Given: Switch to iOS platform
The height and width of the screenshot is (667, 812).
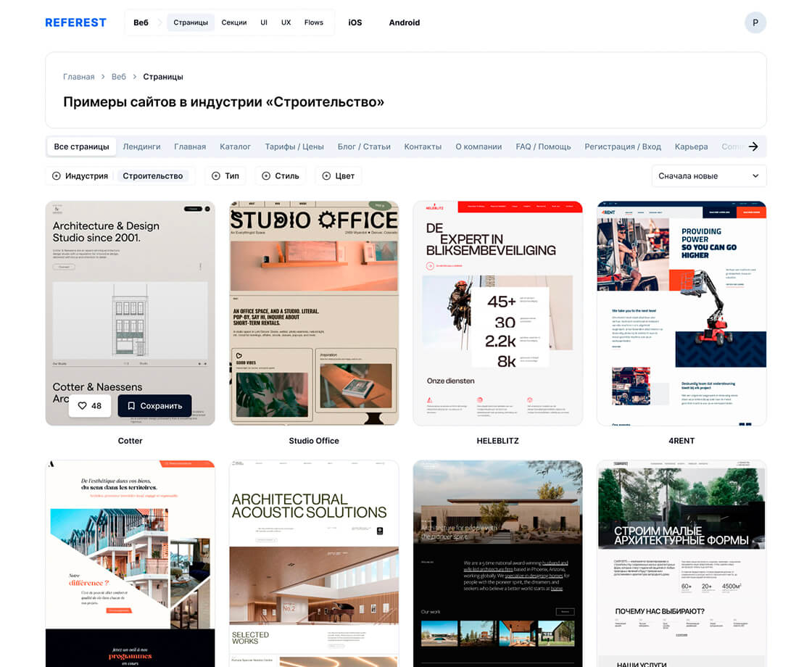Looking at the screenshot, I should point(355,22).
